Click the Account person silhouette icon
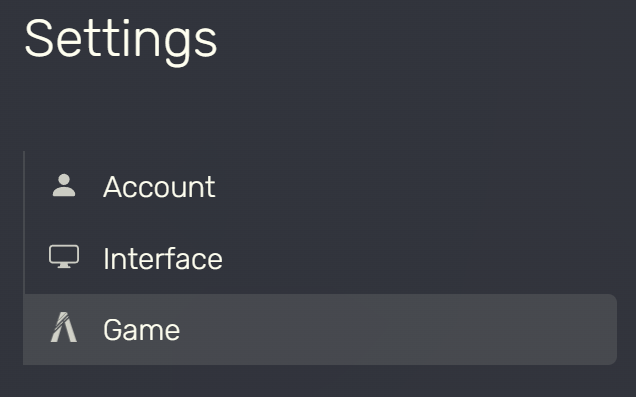Image resolution: width=636 pixels, height=397 pixels. click(64, 185)
